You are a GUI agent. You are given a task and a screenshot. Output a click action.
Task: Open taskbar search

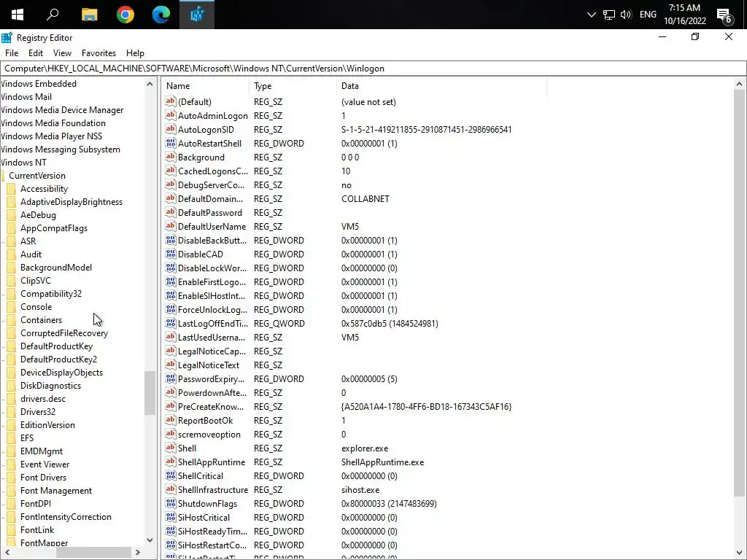tap(53, 15)
